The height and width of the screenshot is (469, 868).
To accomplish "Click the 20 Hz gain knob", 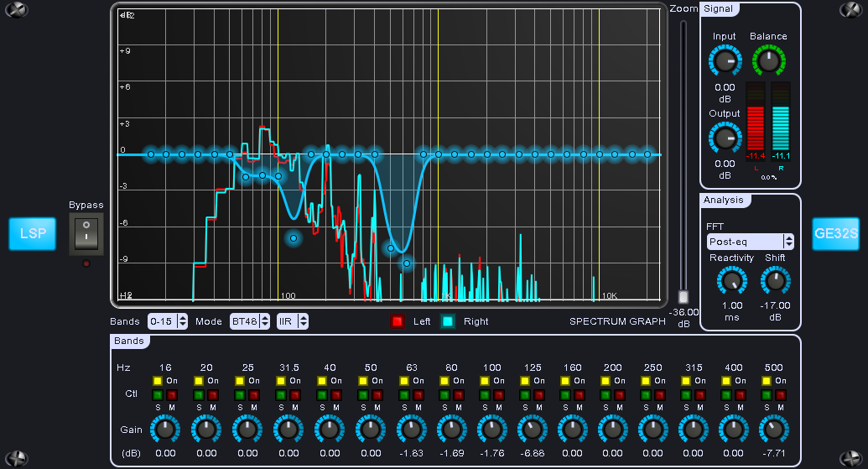I will coord(206,429).
